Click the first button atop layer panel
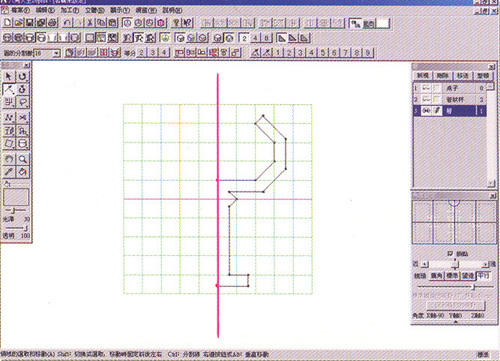500x361 pixels. point(423,76)
